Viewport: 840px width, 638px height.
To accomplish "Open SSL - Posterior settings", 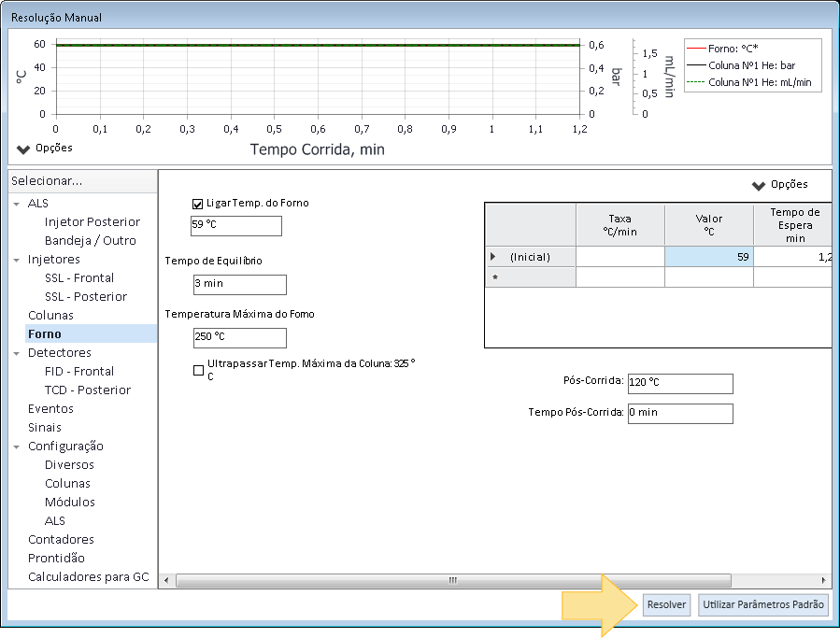I will click(86, 297).
